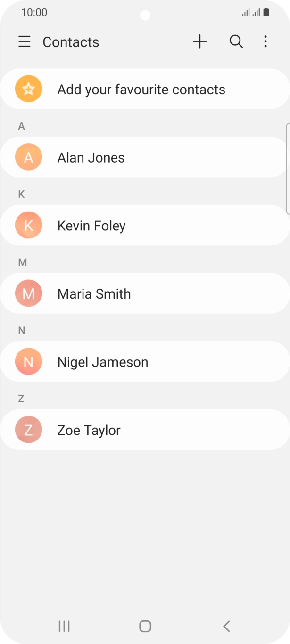The height and width of the screenshot is (644, 290).
Task: Tap the add contact plus icon
Action: point(199,41)
